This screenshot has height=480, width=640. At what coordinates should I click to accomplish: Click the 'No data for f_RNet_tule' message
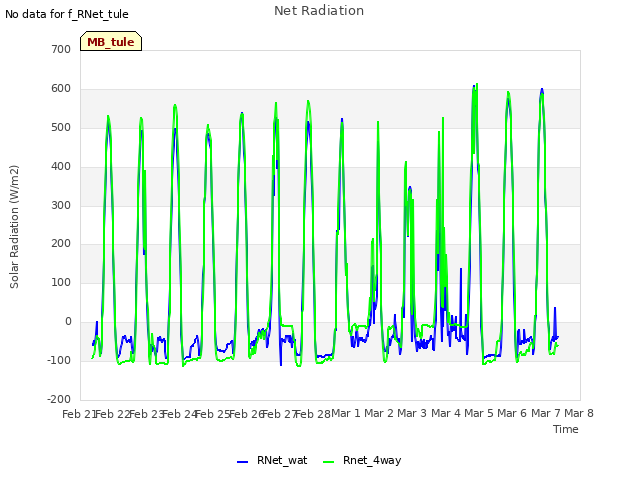pyautogui.click(x=67, y=14)
